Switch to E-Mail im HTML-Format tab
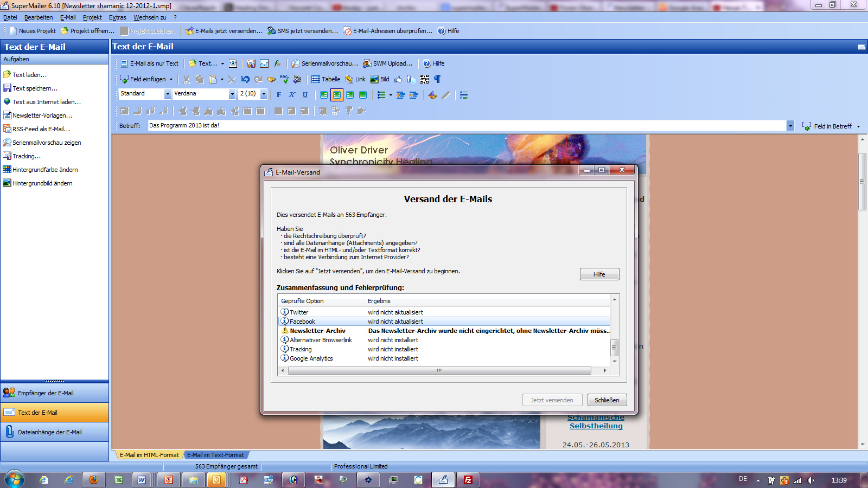The width and height of the screenshot is (868, 488). 149,455
